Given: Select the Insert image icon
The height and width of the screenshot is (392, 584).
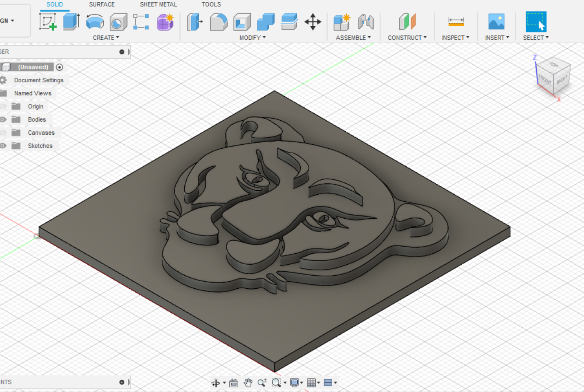Looking at the screenshot, I should coord(496,21).
